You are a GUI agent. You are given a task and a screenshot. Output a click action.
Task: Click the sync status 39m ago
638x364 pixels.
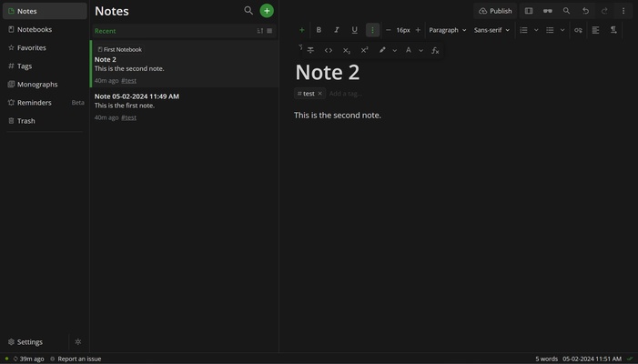click(x=28, y=359)
